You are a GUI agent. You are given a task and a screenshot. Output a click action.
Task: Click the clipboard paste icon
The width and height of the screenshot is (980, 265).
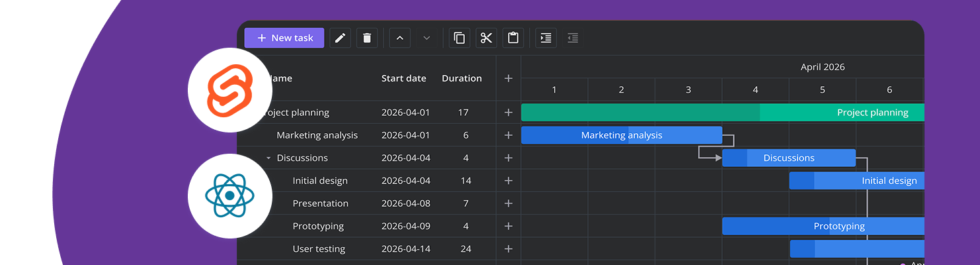click(513, 38)
